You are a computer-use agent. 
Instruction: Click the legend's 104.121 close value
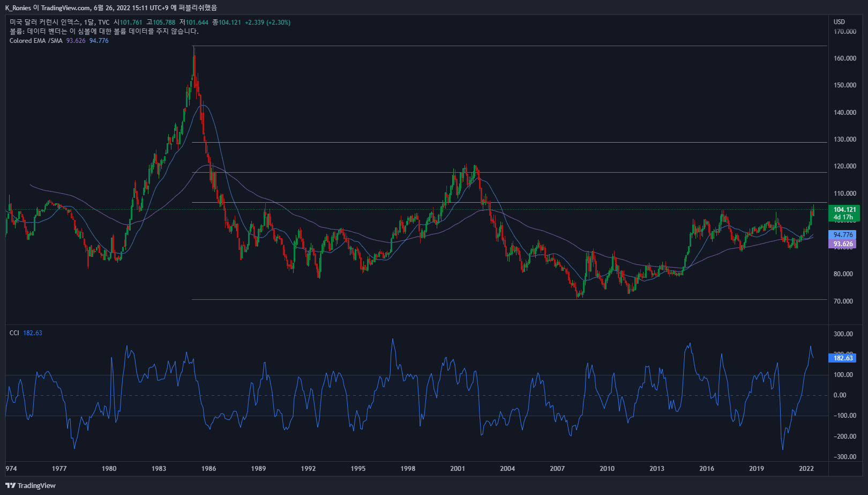[x=230, y=23]
